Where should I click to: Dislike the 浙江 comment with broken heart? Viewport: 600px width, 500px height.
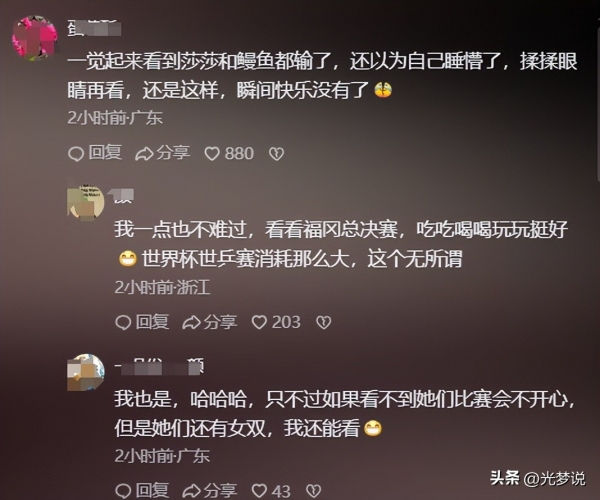(x=323, y=323)
